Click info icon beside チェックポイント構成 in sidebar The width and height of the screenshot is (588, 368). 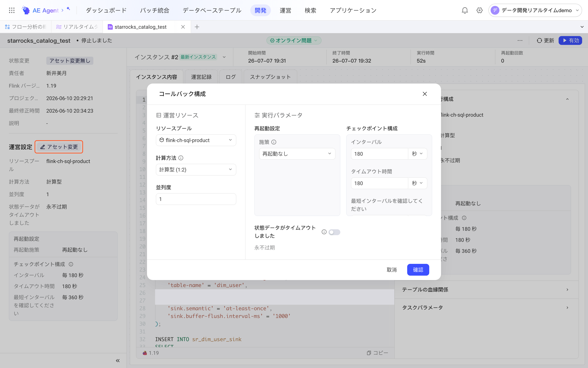point(71,264)
